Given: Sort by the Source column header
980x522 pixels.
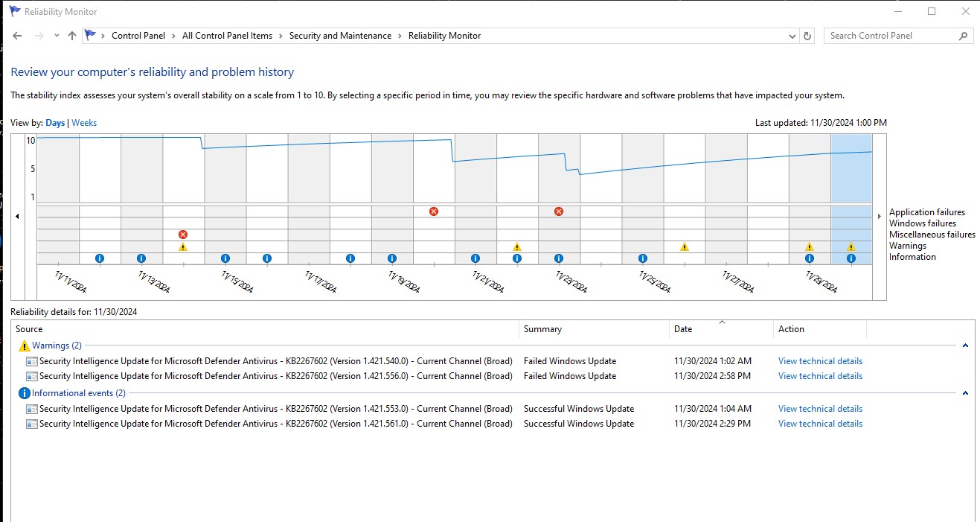Looking at the screenshot, I should (x=266, y=329).
